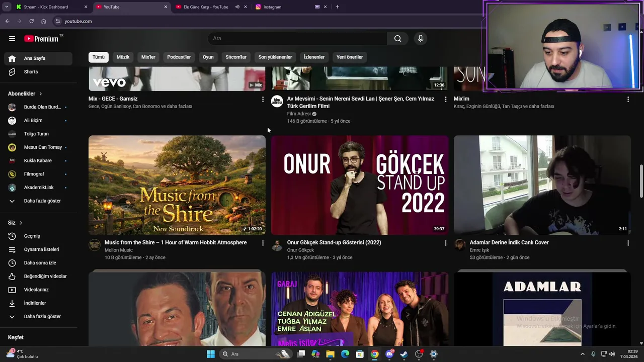Open more options for Mix - GECE - Gamsiz
Viewport: 644px width, 362px height.
(x=263, y=100)
